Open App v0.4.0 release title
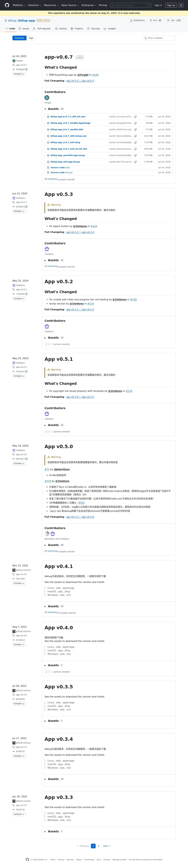The width and height of the screenshot is (188, 868). (59, 628)
